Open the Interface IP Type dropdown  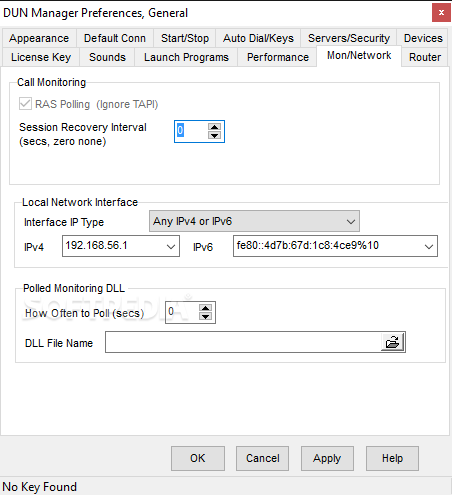click(254, 221)
